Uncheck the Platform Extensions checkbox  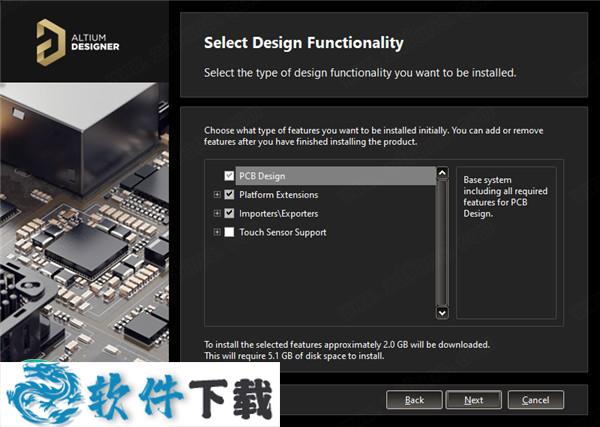point(229,195)
